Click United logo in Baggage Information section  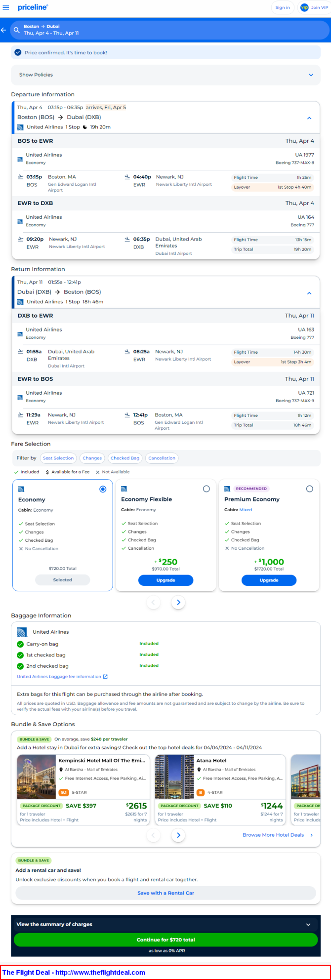click(x=22, y=632)
